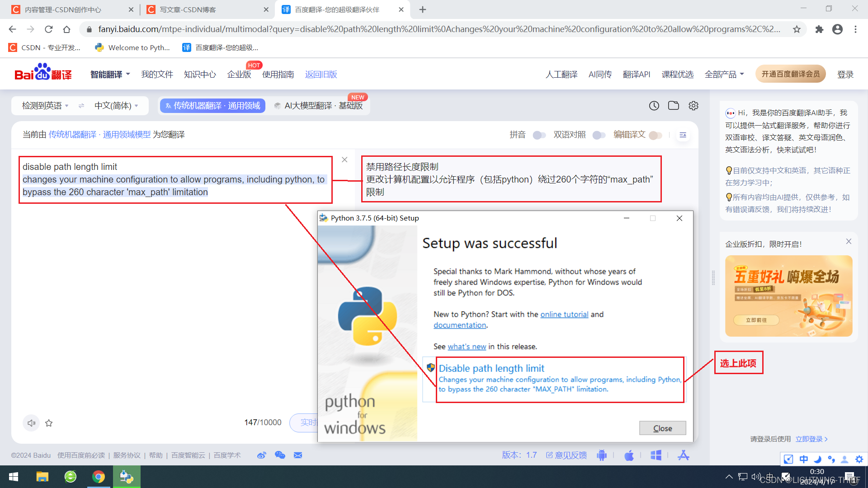
Task: Open 我的文件 menu item
Action: 157,75
